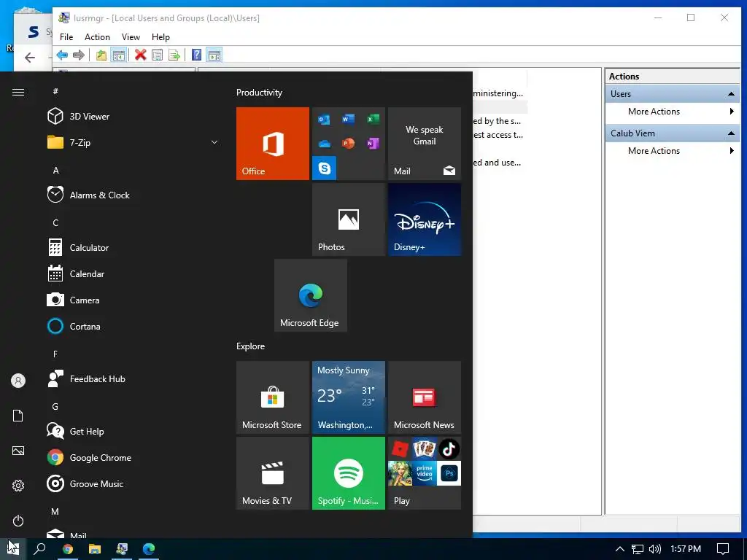
Task: Click the red X Delete toolbar icon
Action: pyautogui.click(x=140, y=55)
